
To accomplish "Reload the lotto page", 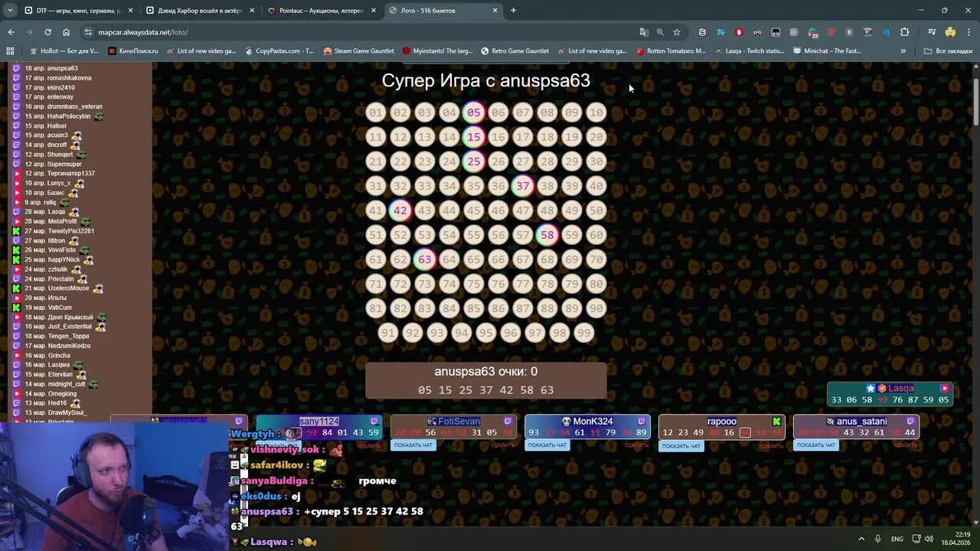I will (x=47, y=32).
